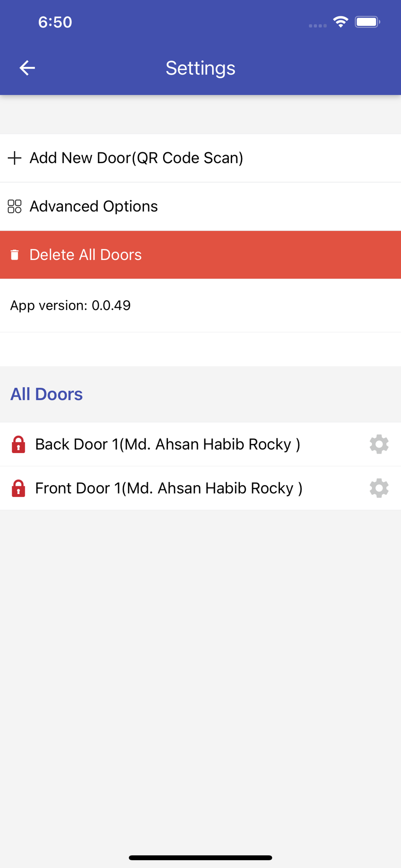Open Back Door 1 gear settings
The height and width of the screenshot is (868, 401).
(379, 444)
